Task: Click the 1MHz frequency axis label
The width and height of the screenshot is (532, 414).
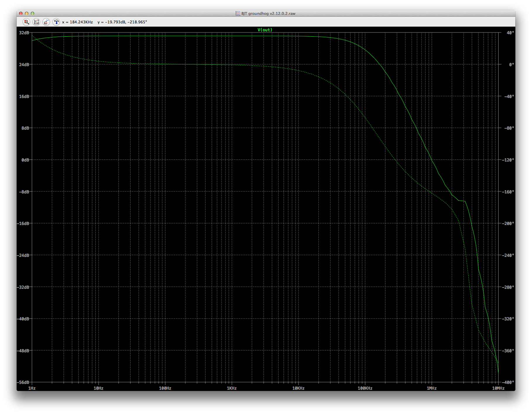Action: tap(432, 388)
